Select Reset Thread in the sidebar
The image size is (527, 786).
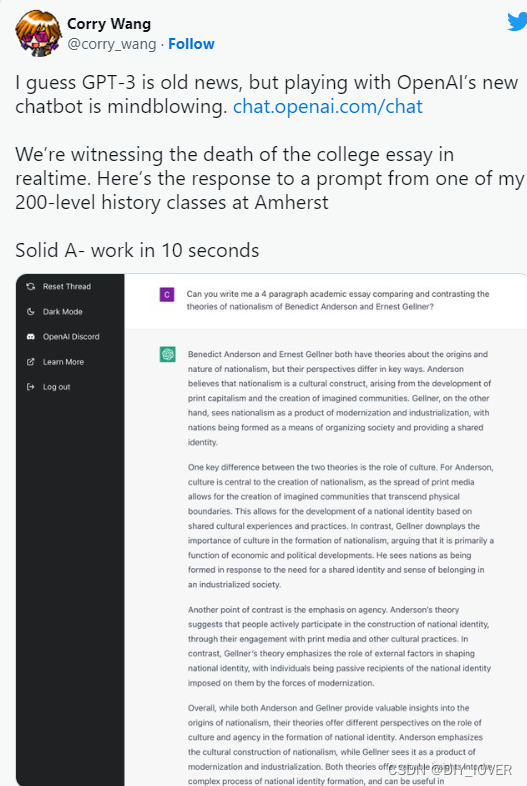[x=67, y=286]
